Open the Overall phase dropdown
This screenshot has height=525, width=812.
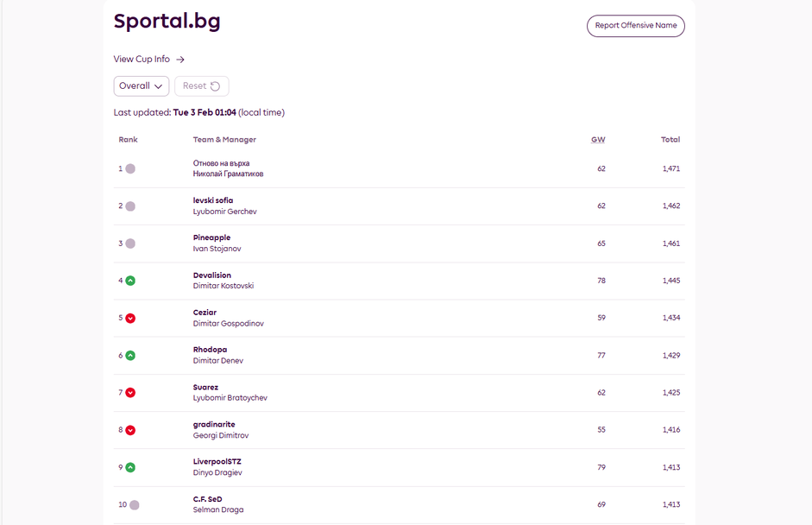pos(141,86)
